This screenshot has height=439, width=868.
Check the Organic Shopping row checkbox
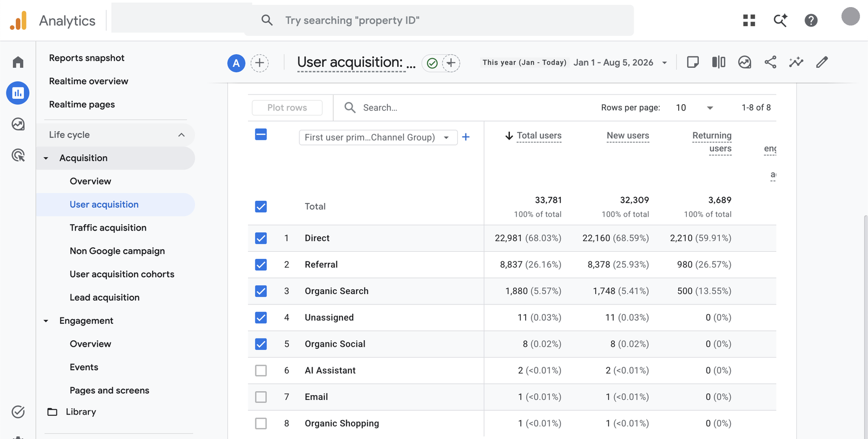261,423
